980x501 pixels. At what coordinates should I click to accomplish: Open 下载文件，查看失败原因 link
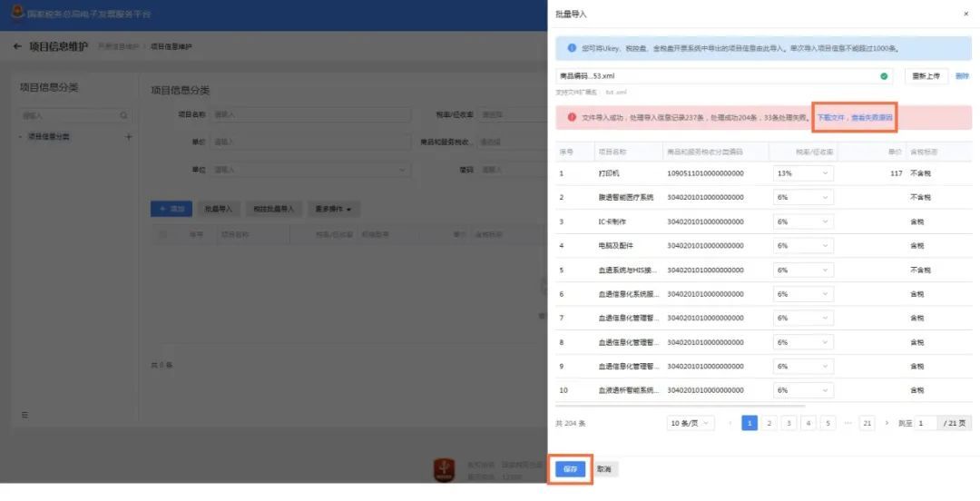pos(855,117)
